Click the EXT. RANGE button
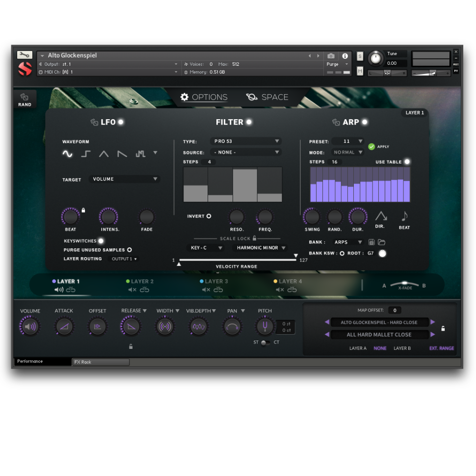Viewport: 476px width, 476px height. coord(441,348)
